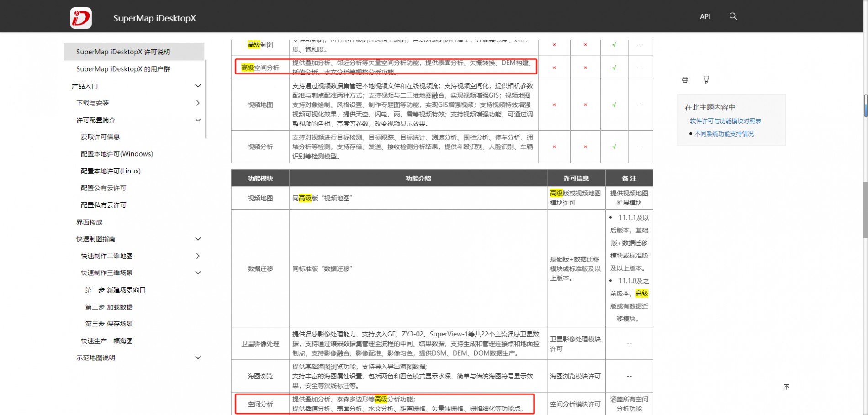The width and height of the screenshot is (868, 415).
Task: Click the print page icon
Action: [x=685, y=80]
